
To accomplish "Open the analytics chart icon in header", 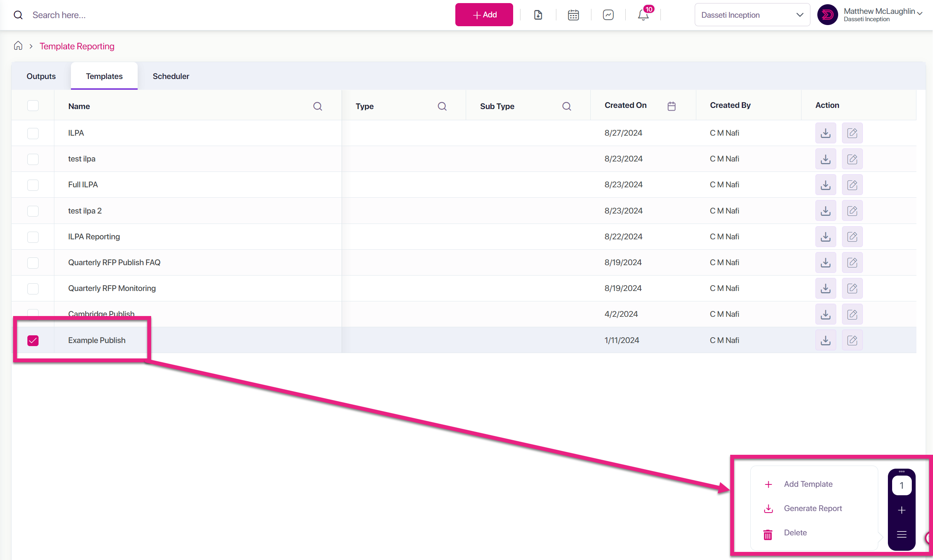I will pos(608,15).
